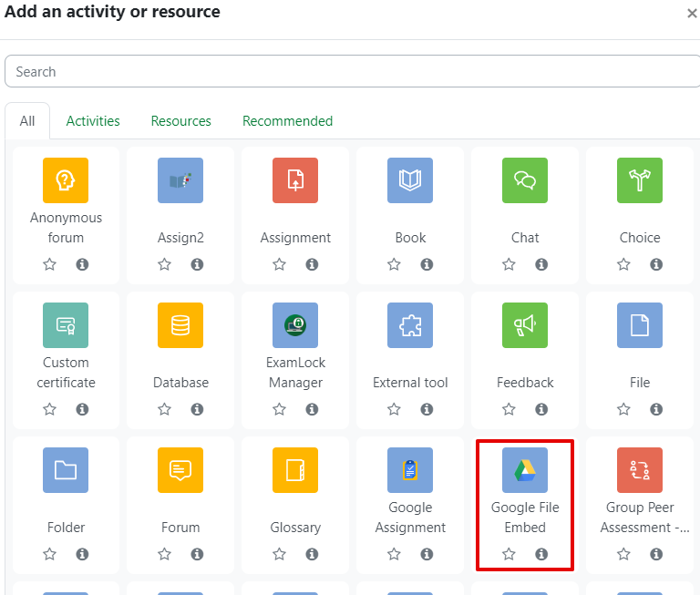The height and width of the screenshot is (595, 700).
Task: Select the Anonymous forum activity icon
Action: [66, 180]
